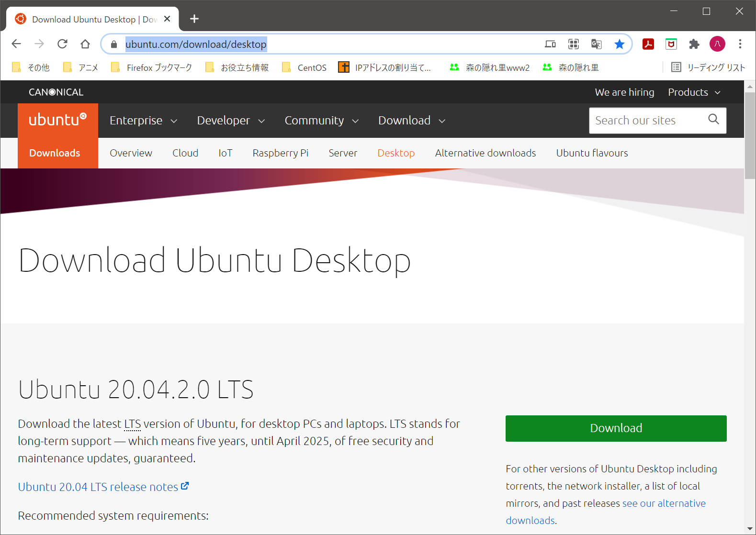Click the Recommended system requirements text

113,516
